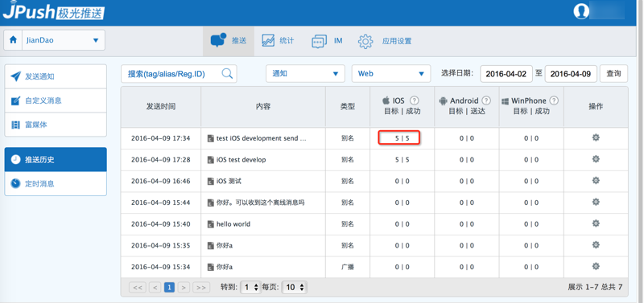This screenshot has height=303, width=644.
Task: Open the 每页 10 page-size selector
Action: coord(295,287)
